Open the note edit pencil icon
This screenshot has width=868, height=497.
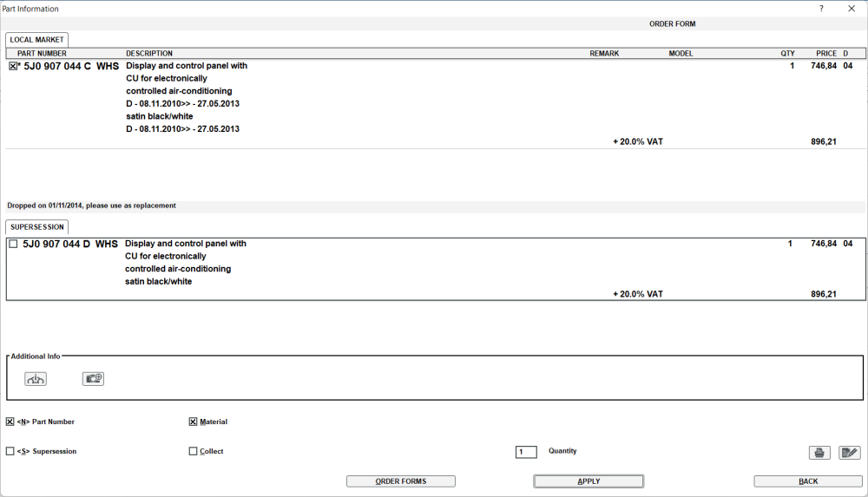849,453
